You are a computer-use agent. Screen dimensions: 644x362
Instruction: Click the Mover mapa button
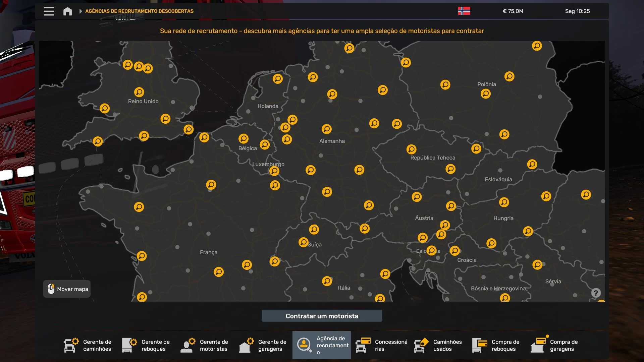67,289
